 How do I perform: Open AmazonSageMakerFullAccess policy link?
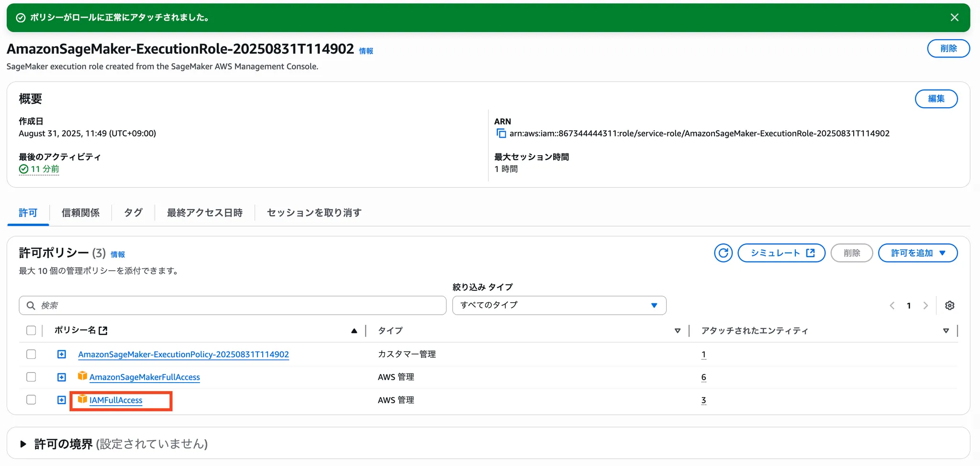[145, 377]
